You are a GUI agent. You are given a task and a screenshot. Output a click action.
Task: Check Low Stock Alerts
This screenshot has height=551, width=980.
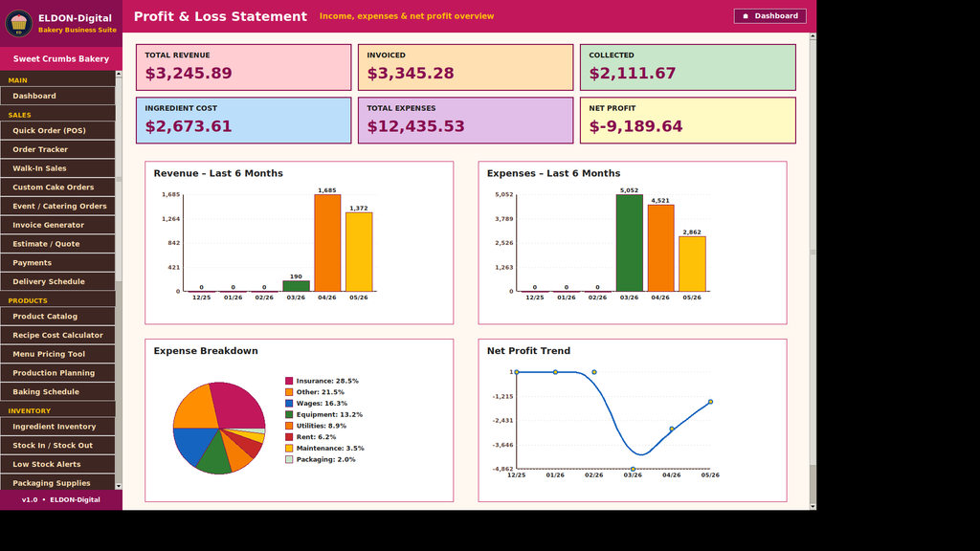(x=57, y=464)
